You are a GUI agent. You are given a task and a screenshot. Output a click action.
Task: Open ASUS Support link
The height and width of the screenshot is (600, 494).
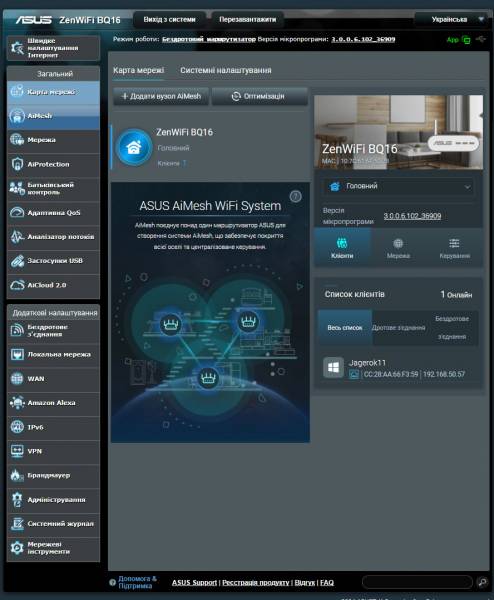pyautogui.click(x=194, y=582)
